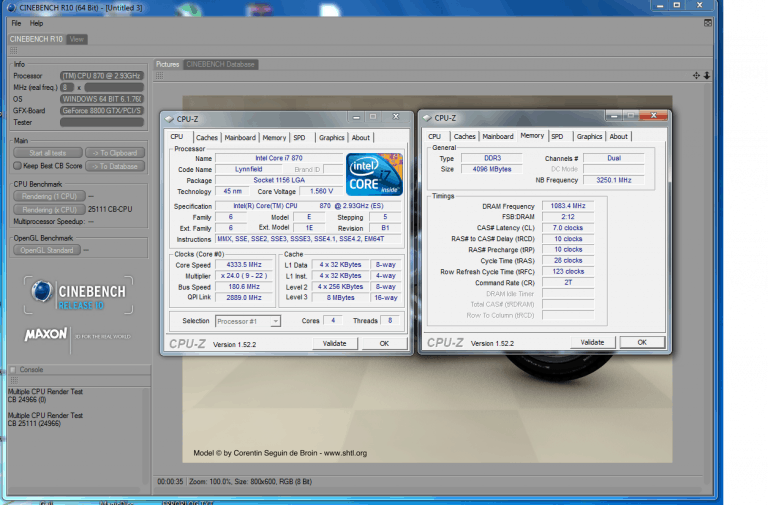Click the panel grip icon below CINEBENCH R10 tab

click(x=14, y=50)
